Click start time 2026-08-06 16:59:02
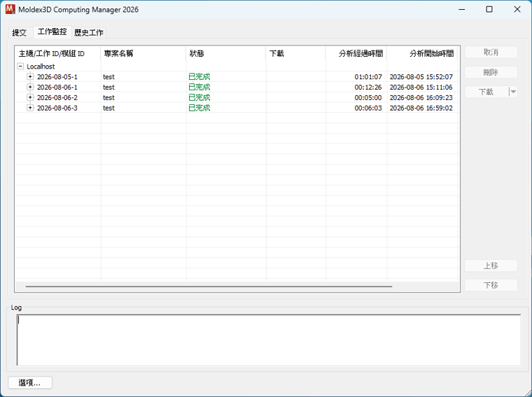The width and height of the screenshot is (532, 397). click(x=421, y=108)
